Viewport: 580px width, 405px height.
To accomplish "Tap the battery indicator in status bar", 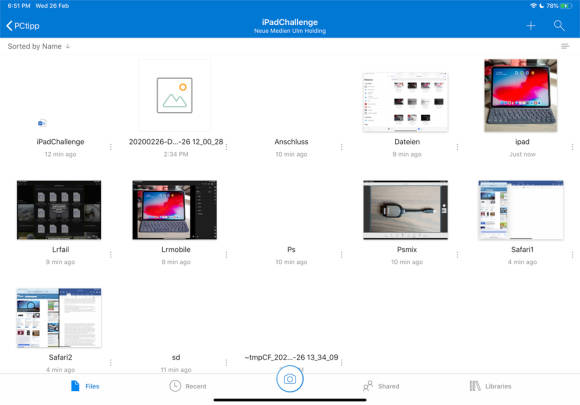I will click(566, 6).
